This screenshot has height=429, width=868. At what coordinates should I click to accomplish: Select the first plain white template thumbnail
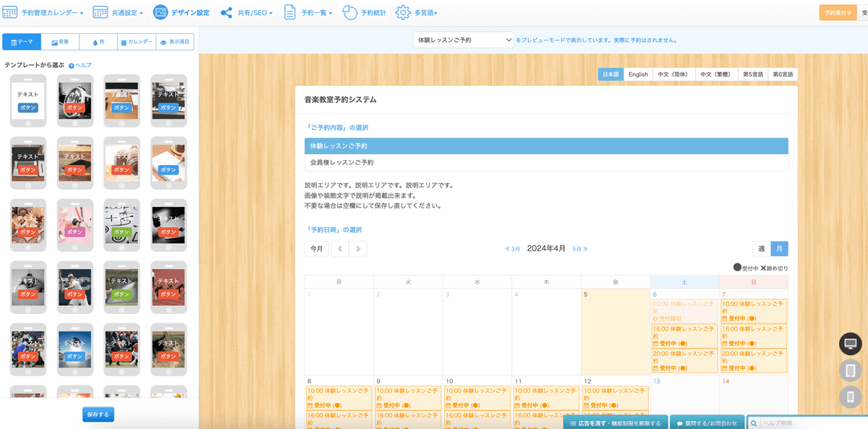28,101
